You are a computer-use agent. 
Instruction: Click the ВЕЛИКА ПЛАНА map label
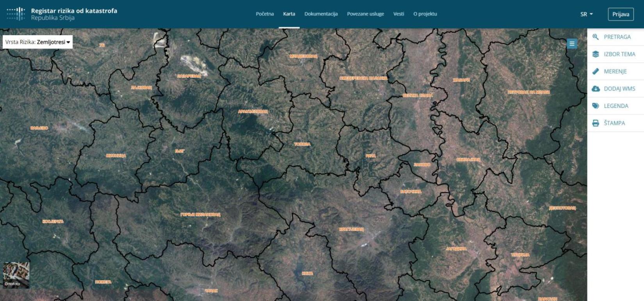pos(418,95)
